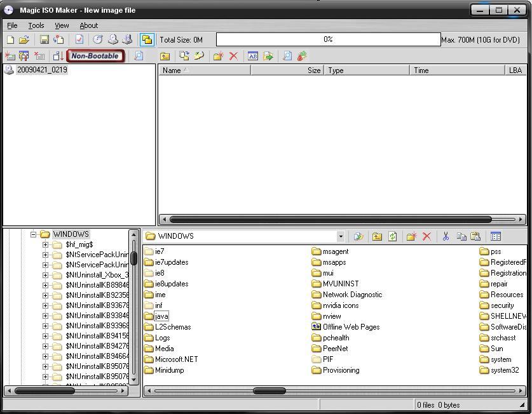
Task: Open the View menu
Action: tap(61, 25)
